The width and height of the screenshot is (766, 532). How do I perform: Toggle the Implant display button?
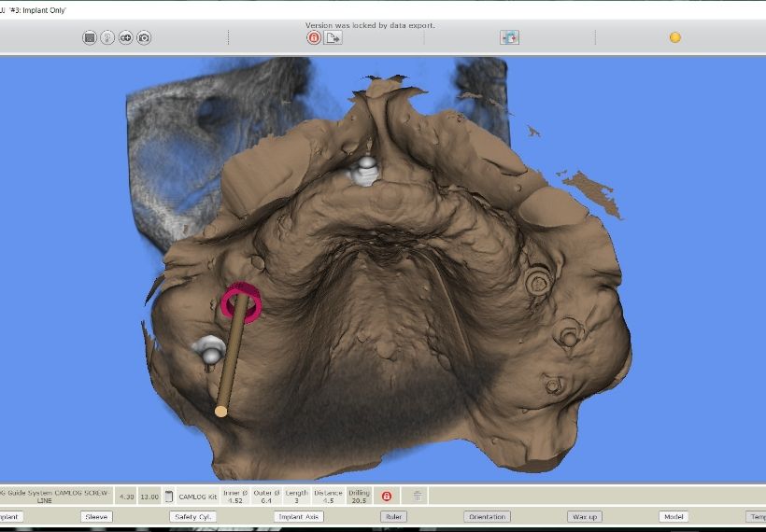9,516
